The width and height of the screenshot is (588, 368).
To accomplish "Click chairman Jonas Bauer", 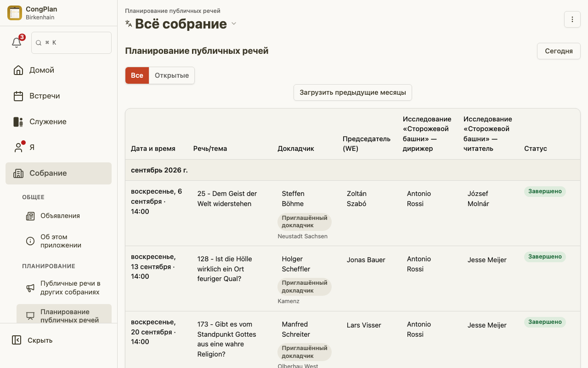I will point(366,260).
